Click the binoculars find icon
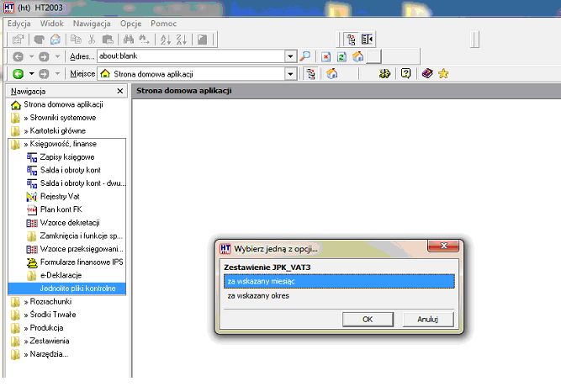Screen dimensions: 561x392 pos(128,40)
